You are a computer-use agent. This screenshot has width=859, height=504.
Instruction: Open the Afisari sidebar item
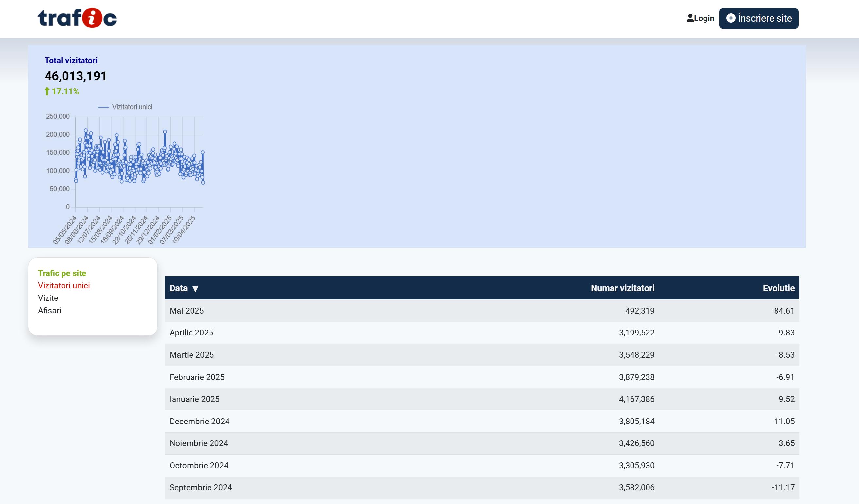50,311
